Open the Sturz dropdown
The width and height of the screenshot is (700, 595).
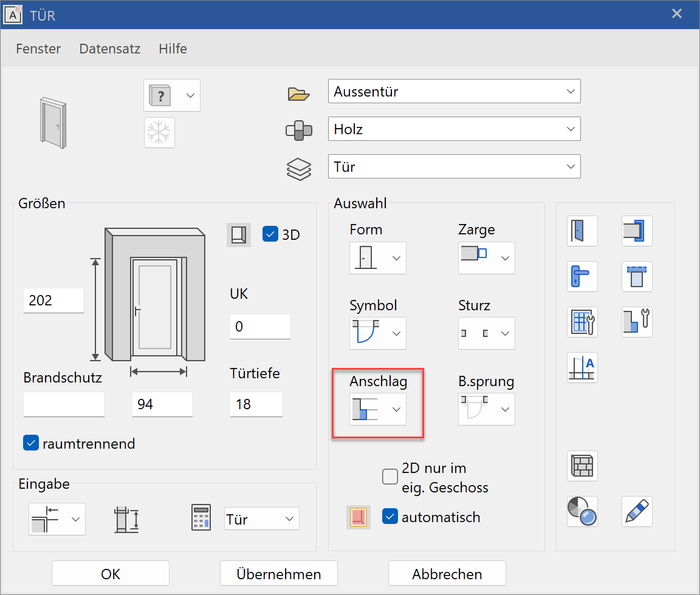[x=486, y=333]
